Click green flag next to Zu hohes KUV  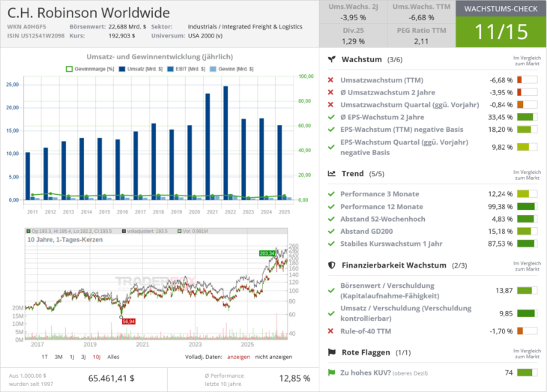331,373
